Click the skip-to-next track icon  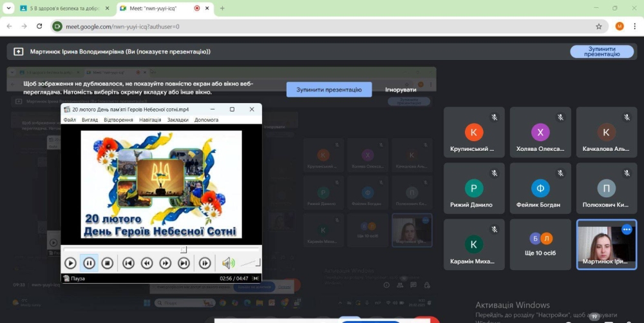184,263
